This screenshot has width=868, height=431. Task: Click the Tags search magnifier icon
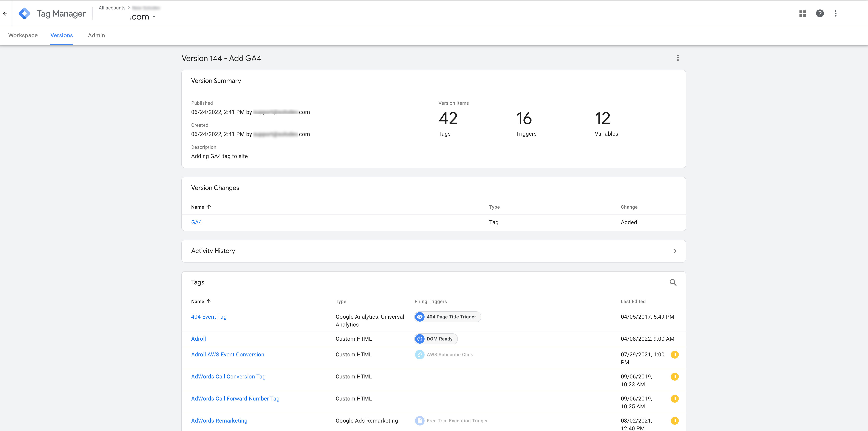point(673,282)
